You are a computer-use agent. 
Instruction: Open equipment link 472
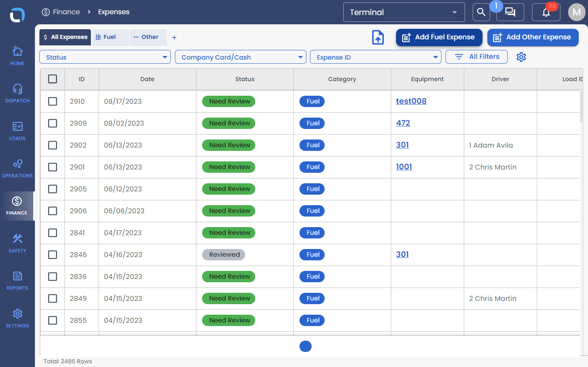pos(403,123)
